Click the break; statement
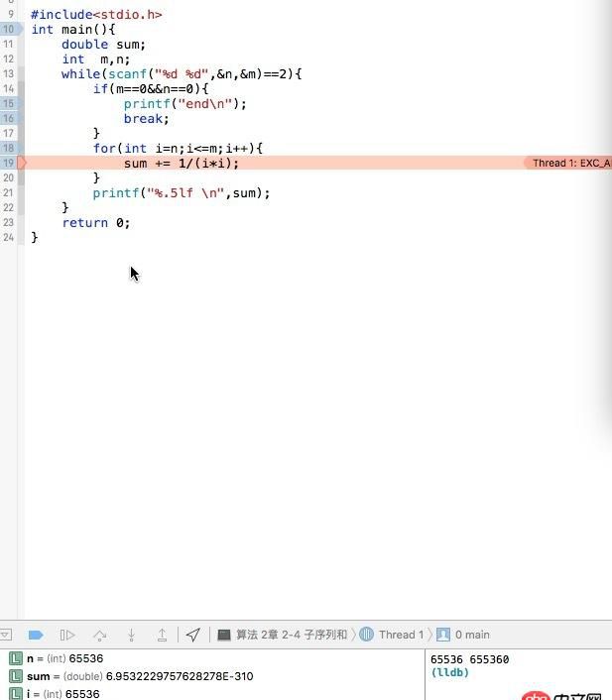The image size is (612, 700). click(x=147, y=119)
